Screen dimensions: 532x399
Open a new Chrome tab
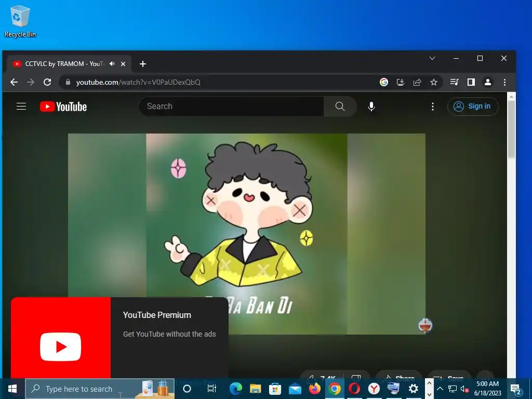click(x=143, y=64)
